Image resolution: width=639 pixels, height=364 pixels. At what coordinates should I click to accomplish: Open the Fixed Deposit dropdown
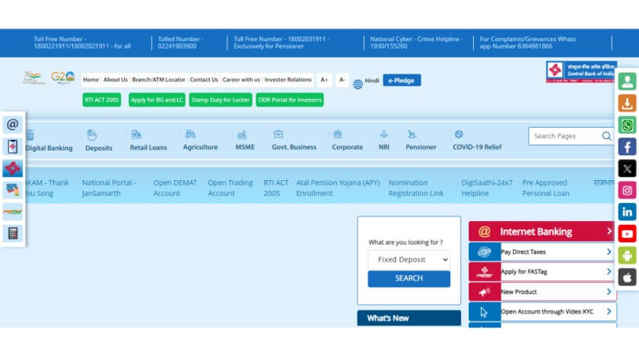(x=409, y=259)
